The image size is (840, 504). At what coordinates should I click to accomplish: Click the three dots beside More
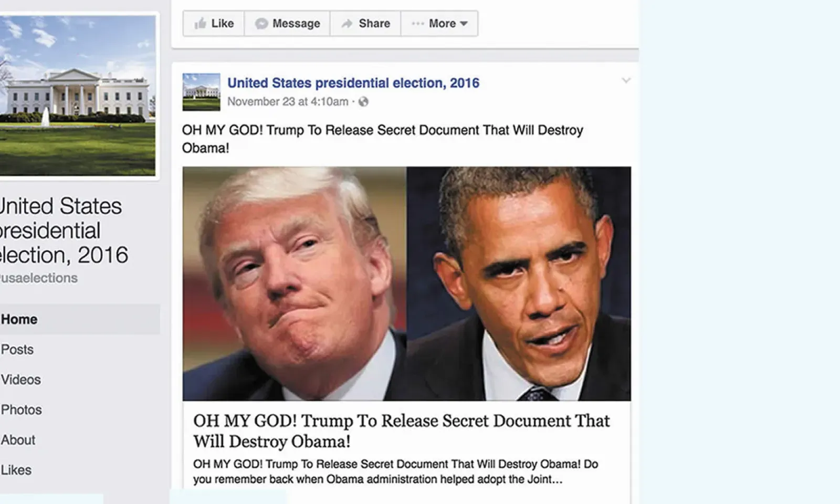(x=418, y=24)
